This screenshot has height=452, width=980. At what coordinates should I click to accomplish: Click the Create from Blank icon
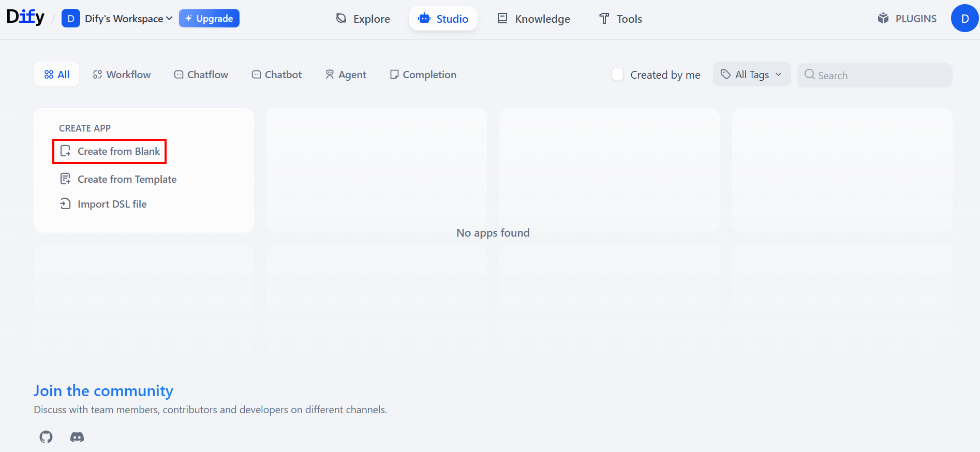65,151
